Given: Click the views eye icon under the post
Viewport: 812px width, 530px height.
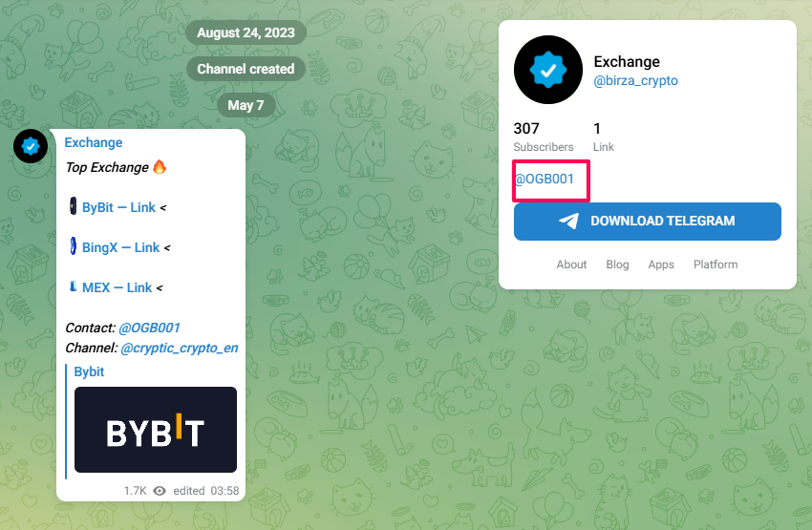Looking at the screenshot, I should pos(160,491).
